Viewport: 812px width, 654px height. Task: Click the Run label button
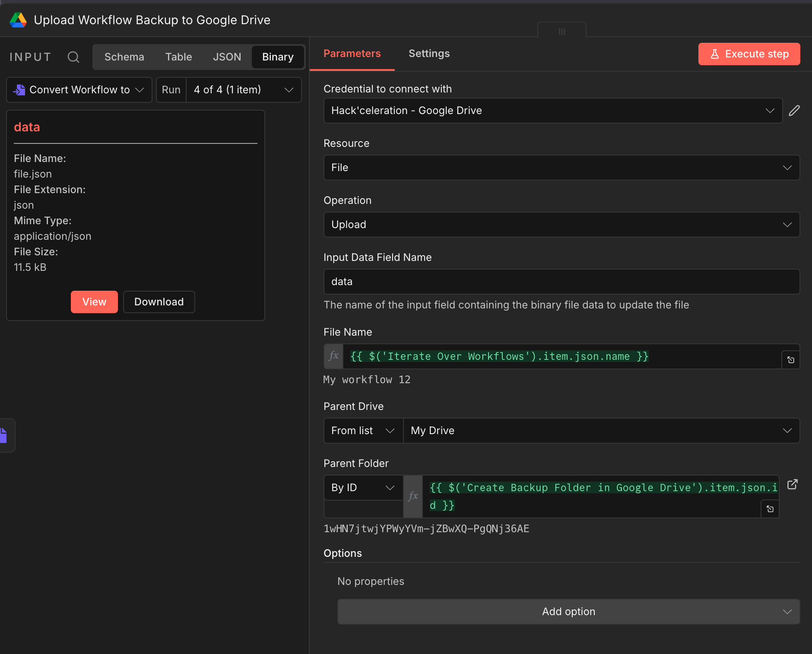pyautogui.click(x=171, y=90)
